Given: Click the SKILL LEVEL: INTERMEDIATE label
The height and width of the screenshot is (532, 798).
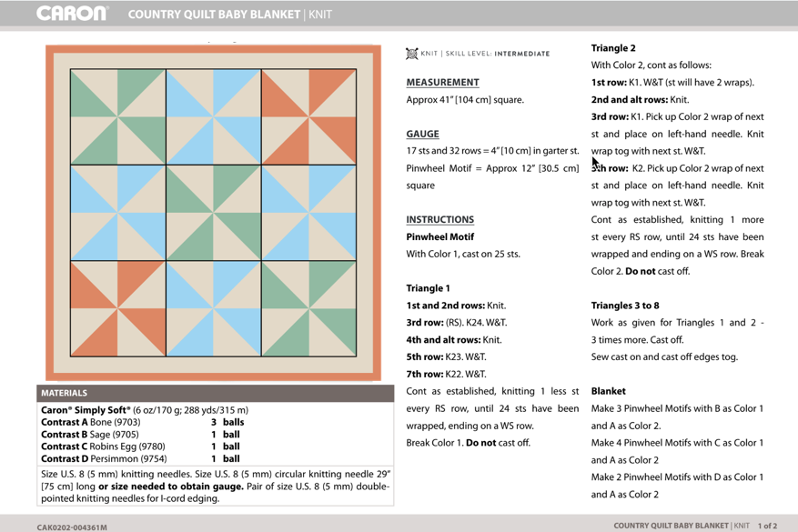Looking at the screenshot, I should (497, 54).
